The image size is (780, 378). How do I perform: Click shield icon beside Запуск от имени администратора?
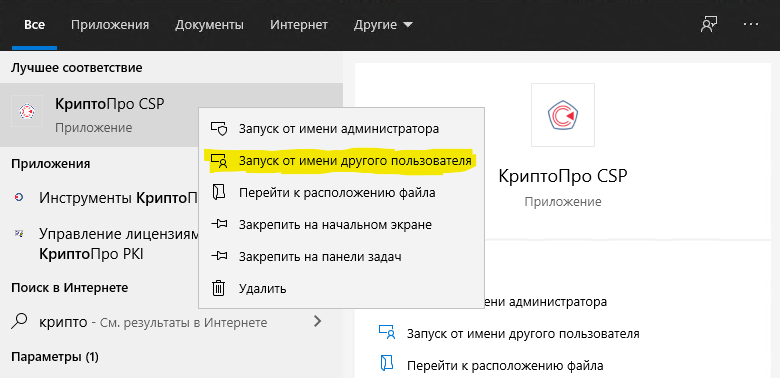219,129
